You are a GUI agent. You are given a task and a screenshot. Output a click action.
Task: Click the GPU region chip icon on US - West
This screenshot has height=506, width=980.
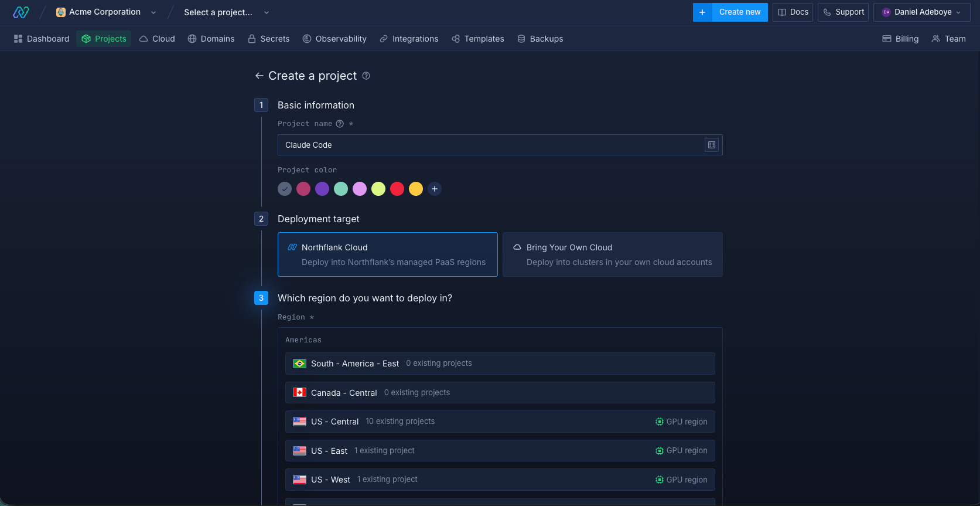coord(660,480)
